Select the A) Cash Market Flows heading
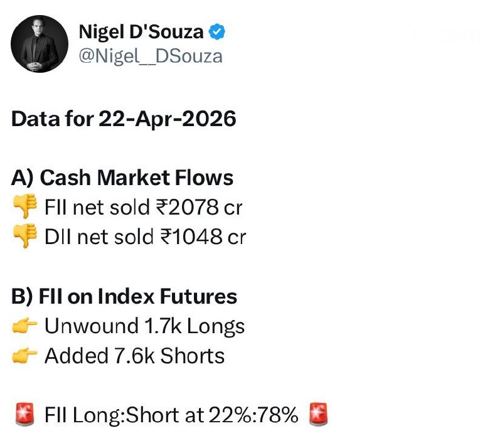Viewport: 502px width, 448px height. [x=122, y=178]
